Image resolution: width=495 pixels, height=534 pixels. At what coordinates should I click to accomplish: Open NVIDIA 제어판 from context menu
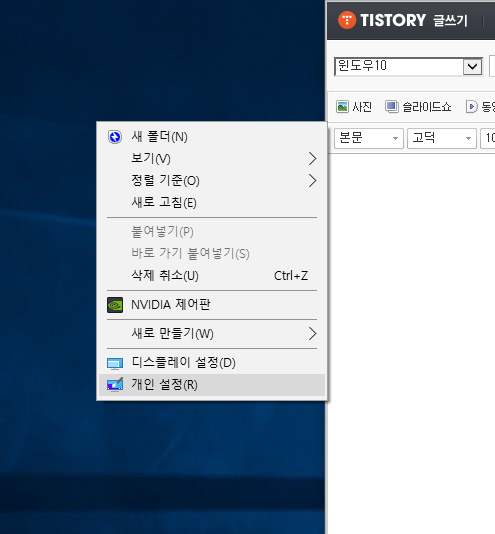pyautogui.click(x=212, y=305)
